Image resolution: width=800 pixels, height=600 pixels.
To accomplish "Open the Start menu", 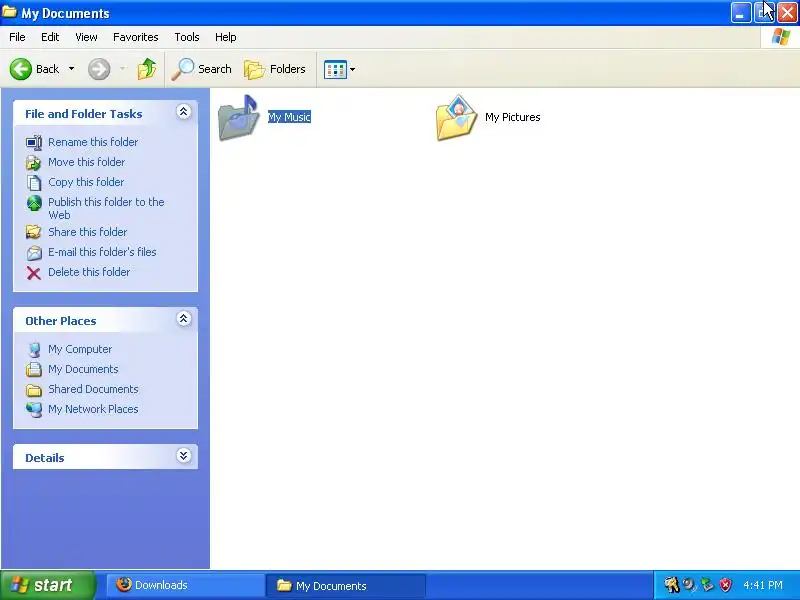I will [x=47, y=585].
